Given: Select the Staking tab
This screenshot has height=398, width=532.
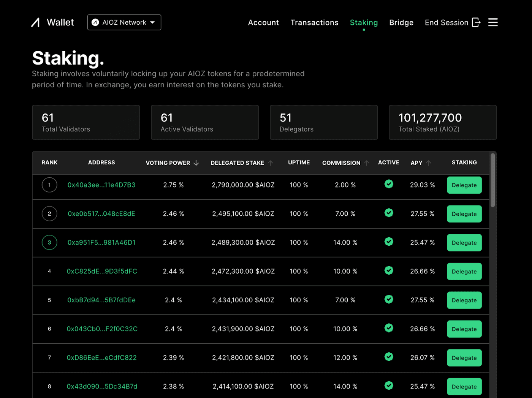Looking at the screenshot, I should pyautogui.click(x=364, y=22).
